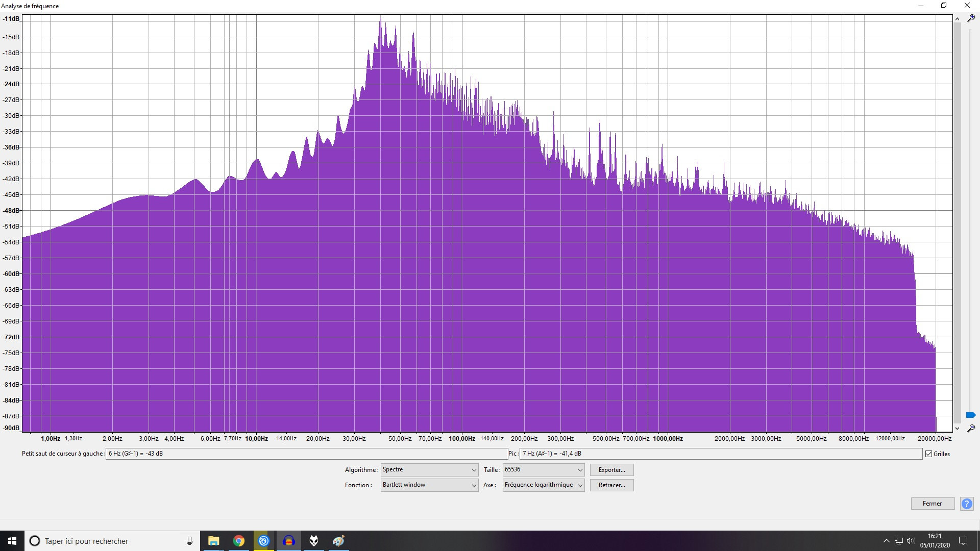Click the Pic readout text field
The height and width of the screenshot is (551, 980).
(721, 454)
